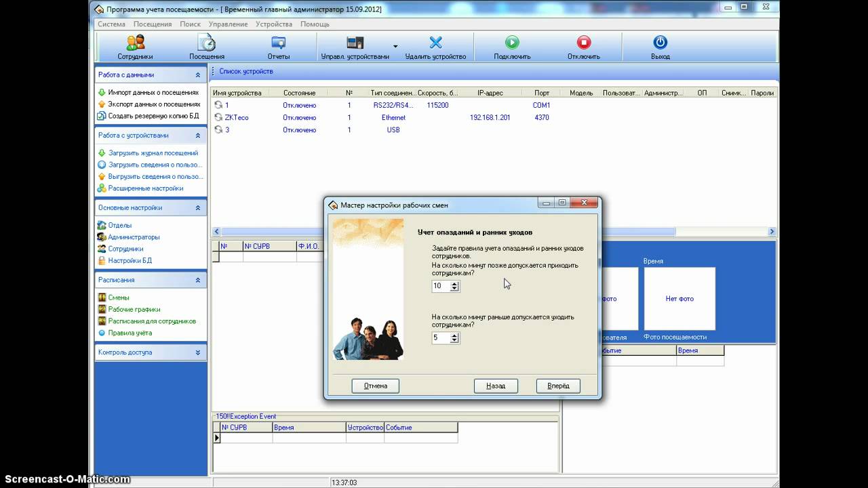The width and height of the screenshot is (868, 488).
Task: Open dropdown arrow beside Управл. устройствами
Action: [x=395, y=47]
